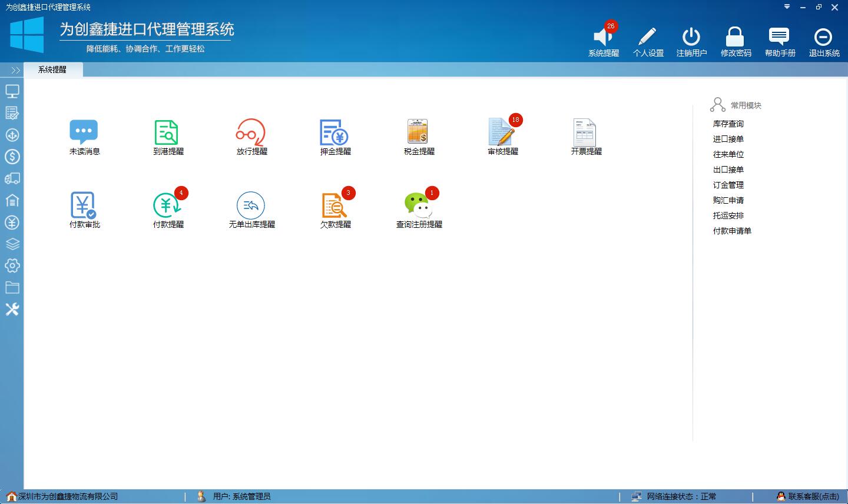Open the 付款审批 payment approval icon
The image size is (848, 504).
point(84,205)
